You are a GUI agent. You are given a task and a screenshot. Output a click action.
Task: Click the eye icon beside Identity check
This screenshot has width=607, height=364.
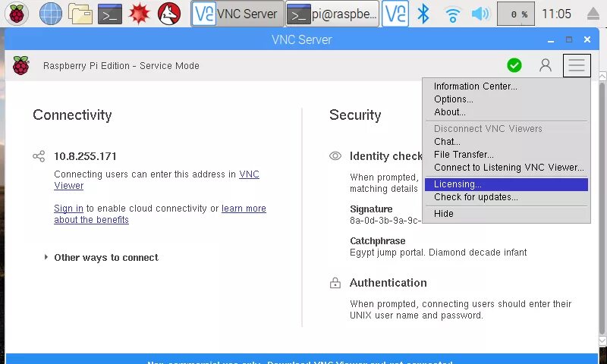(x=335, y=156)
